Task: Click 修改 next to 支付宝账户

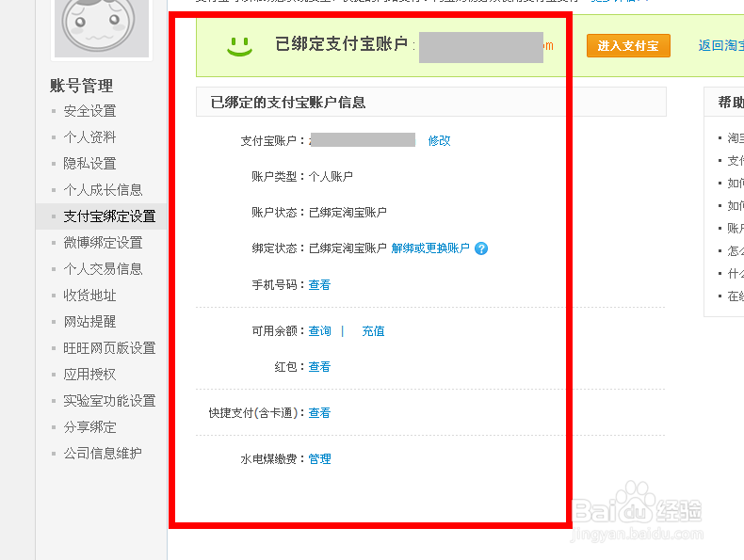Action: tap(439, 141)
